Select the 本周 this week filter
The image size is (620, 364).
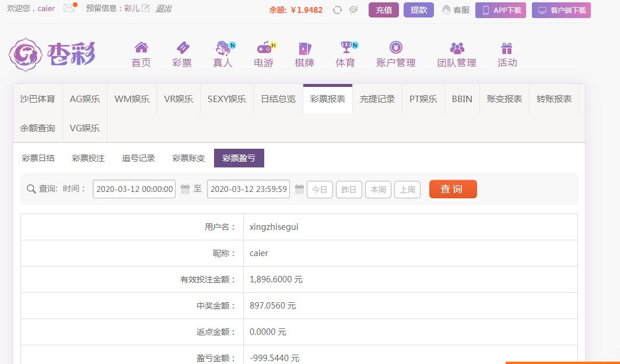(378, 190)
